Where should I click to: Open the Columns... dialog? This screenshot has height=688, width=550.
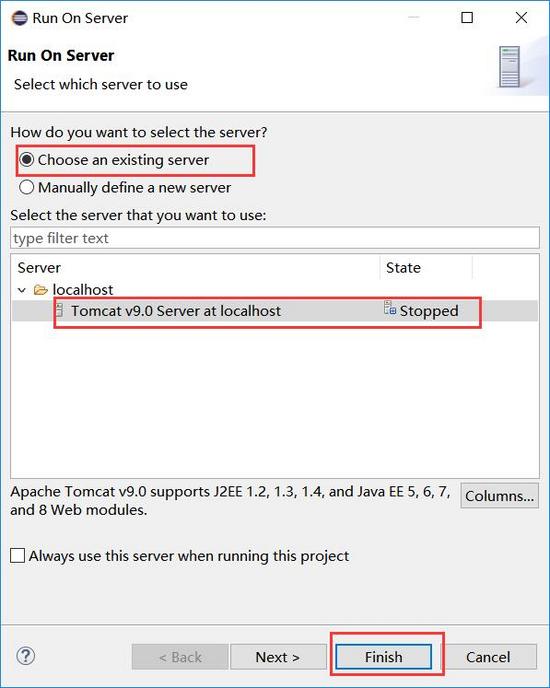[x=500, y=496]
